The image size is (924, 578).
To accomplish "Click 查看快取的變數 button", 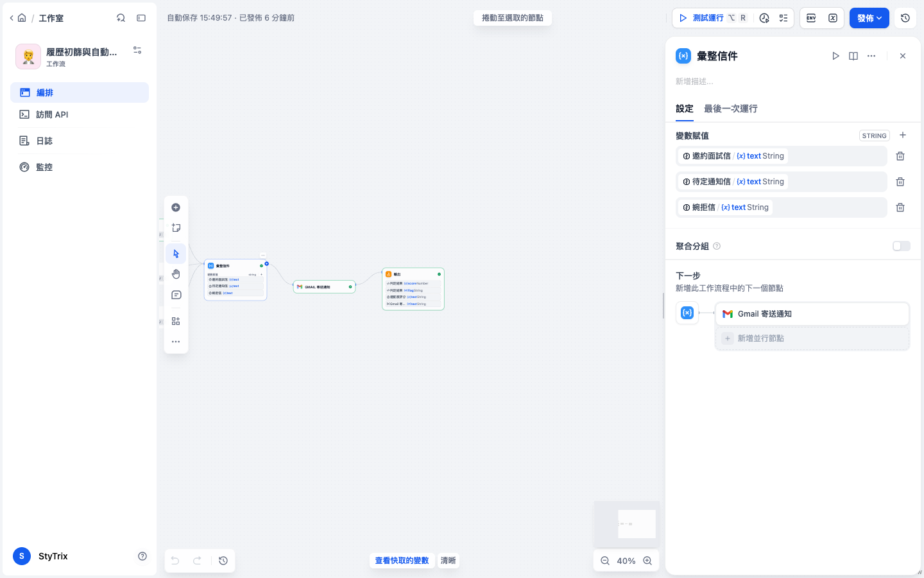I will [402, 561].
